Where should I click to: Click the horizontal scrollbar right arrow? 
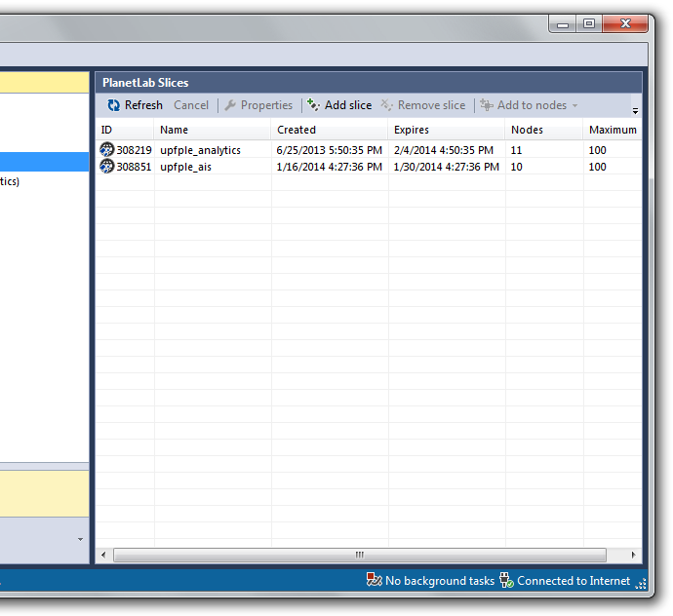634,555
